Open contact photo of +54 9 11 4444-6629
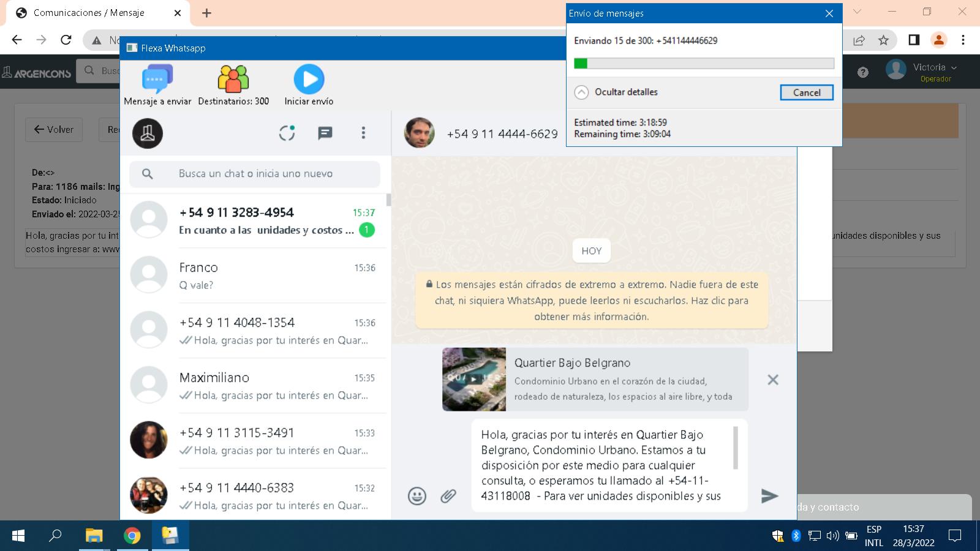 [420, 133]
